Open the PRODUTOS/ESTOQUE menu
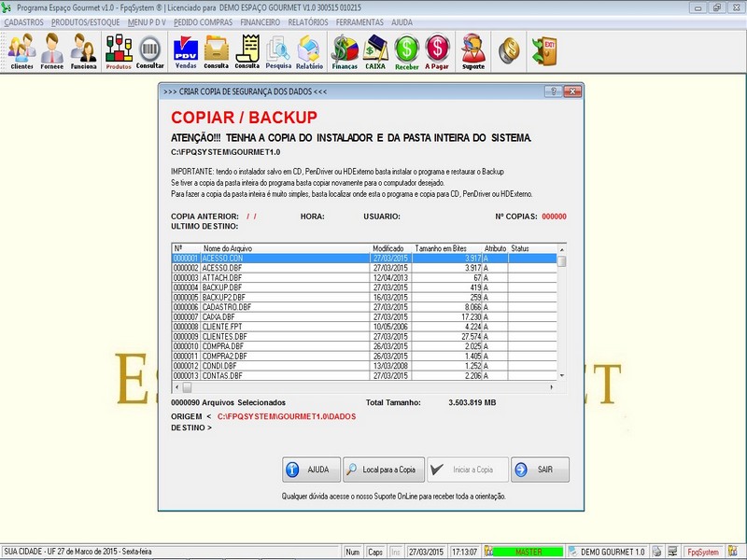This screenshot has height=560, width=747. pos(85,22)
